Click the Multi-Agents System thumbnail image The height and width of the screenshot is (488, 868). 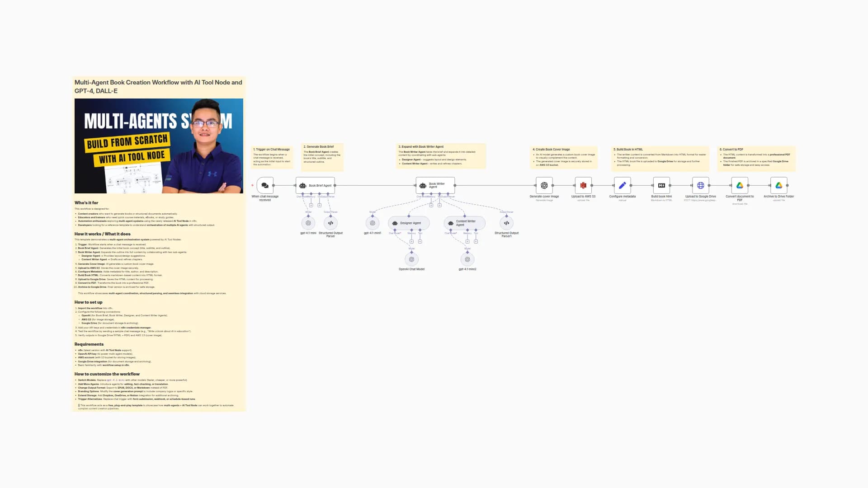tap(159, 145)
